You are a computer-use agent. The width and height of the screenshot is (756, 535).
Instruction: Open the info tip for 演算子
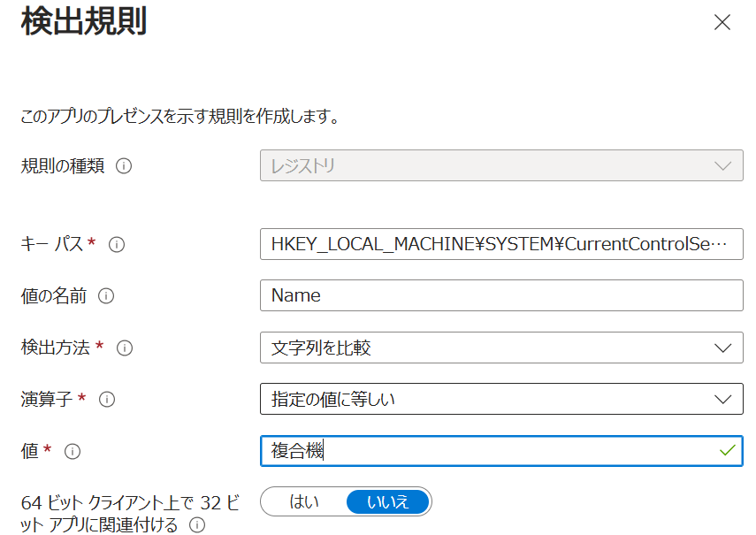[x=107, y=400]
